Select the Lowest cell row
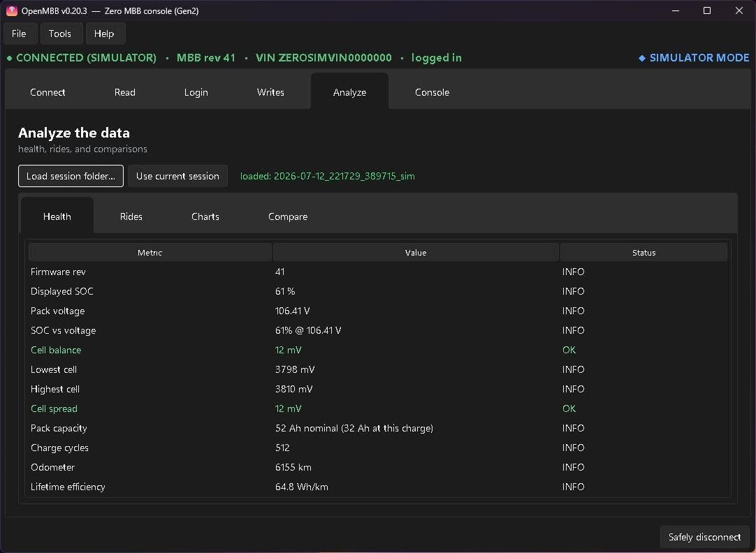This screenshot has height=553, width=756. tap(378, 369)
